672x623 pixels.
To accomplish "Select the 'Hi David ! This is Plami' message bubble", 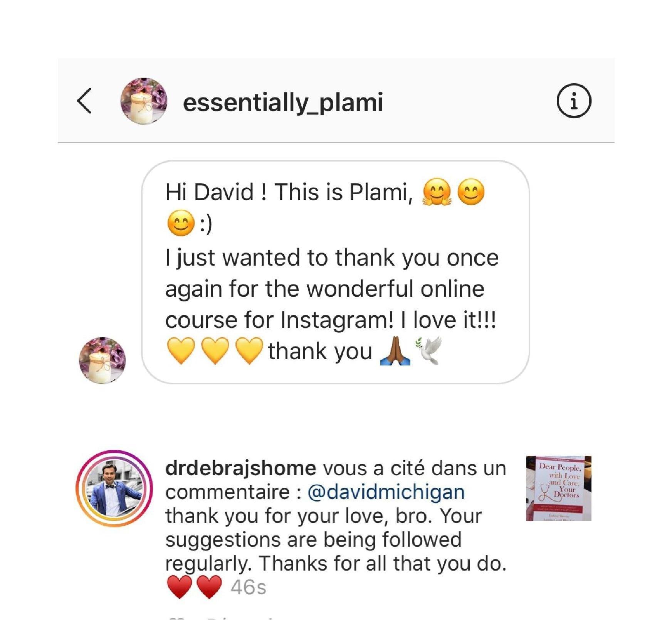I will coord(335,272).
